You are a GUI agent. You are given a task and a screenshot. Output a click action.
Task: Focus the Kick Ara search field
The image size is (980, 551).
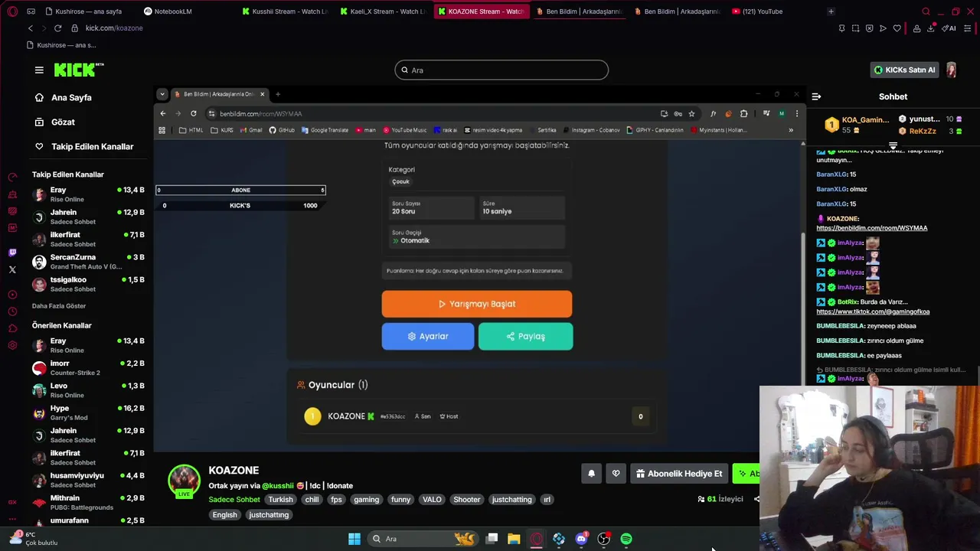(x=501, y=70)
